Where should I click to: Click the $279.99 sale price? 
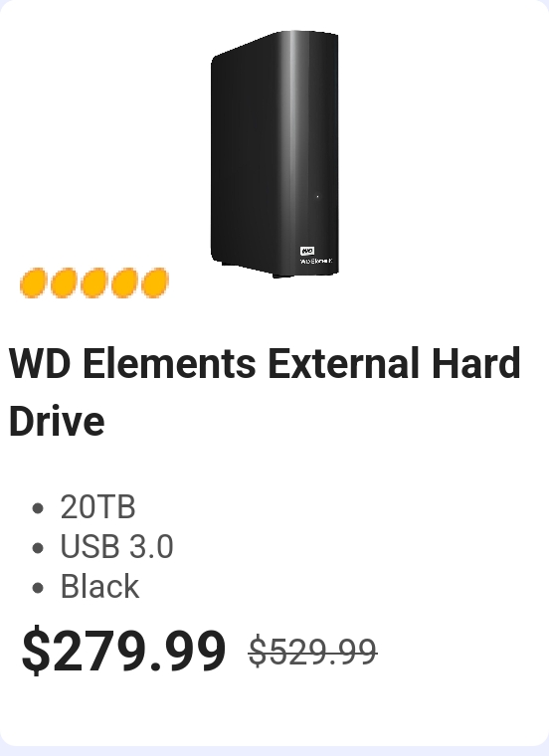pos(123,650)
